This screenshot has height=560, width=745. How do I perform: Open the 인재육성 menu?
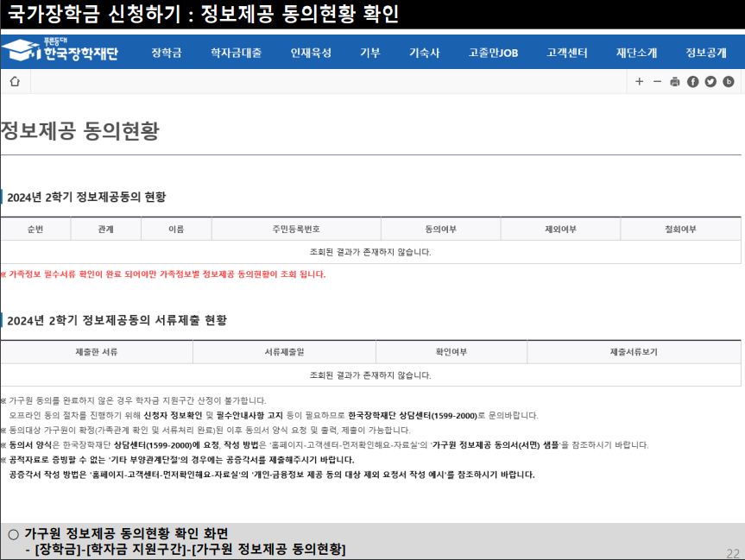pos(311,53)
